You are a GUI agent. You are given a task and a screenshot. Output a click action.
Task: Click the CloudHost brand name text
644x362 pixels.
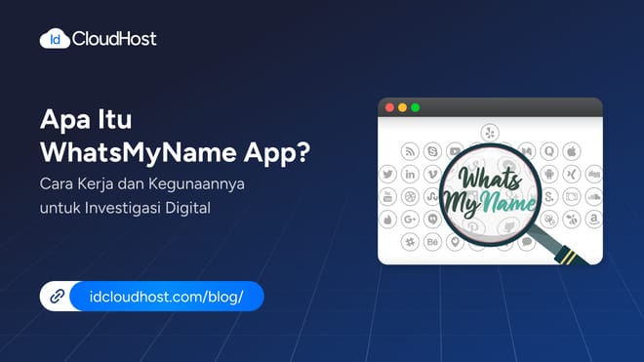(114, 39)
